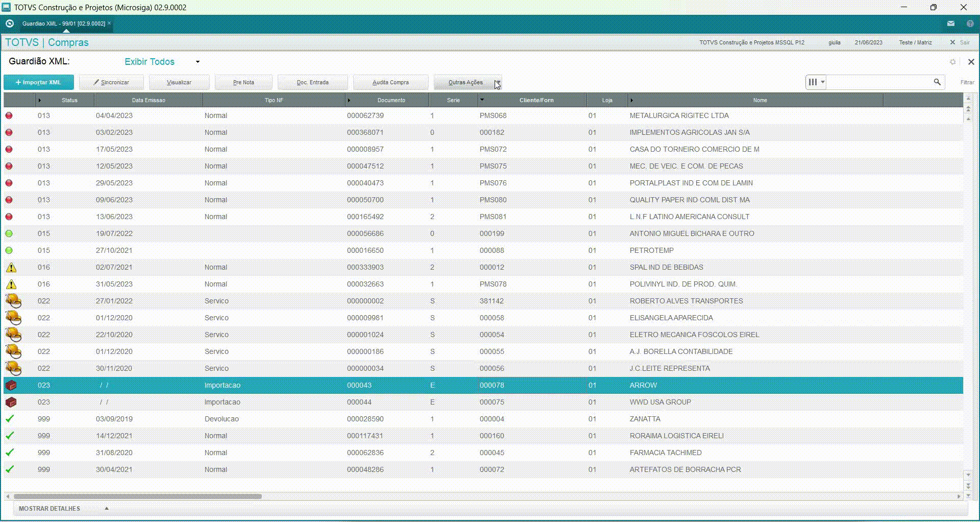Click the scroll-to-top arrow of grid
The height and width of the screenshot is (522, 980).
coord(968,98)
